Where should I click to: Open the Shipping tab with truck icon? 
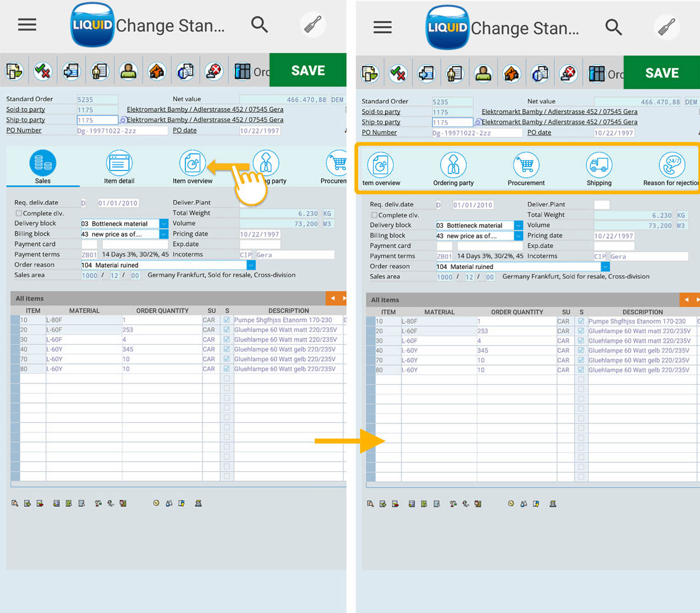point(599,166)
